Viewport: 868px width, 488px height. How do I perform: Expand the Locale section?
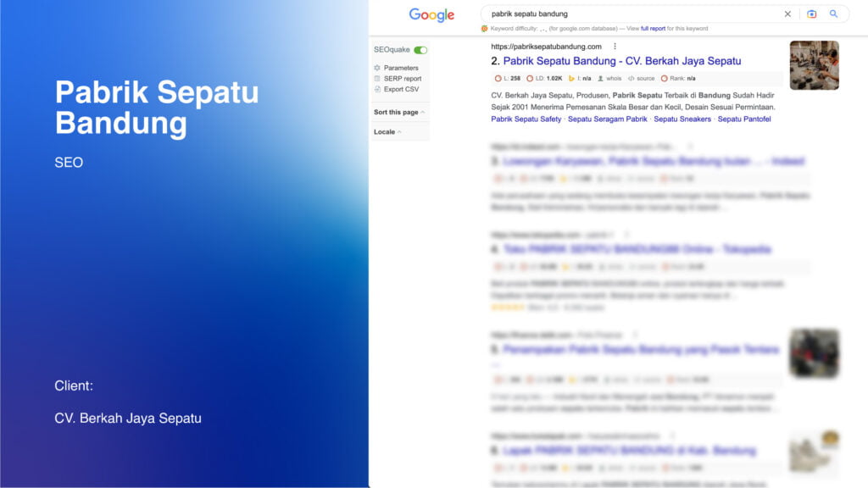tap(387, 132)
